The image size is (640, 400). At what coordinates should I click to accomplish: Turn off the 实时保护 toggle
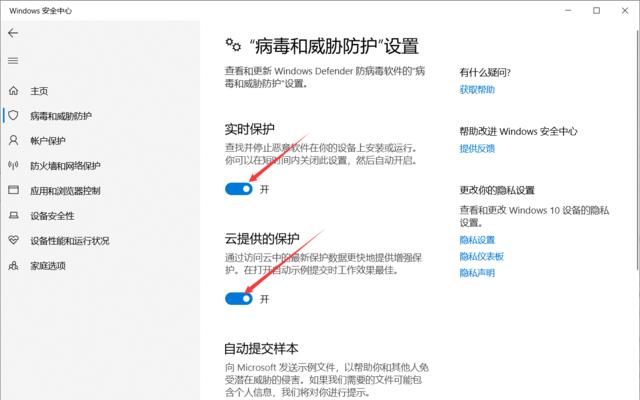239,189
